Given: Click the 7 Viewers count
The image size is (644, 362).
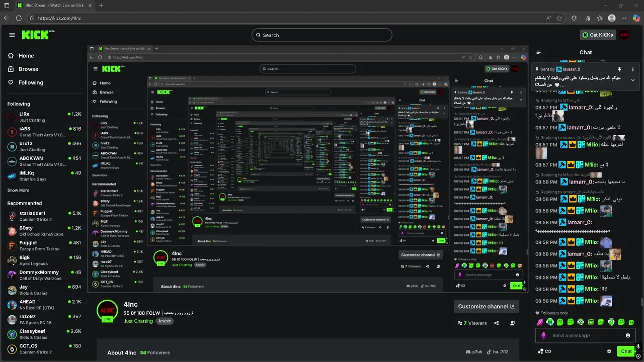Looking at the screenshot, I should (x=472, y=323).
